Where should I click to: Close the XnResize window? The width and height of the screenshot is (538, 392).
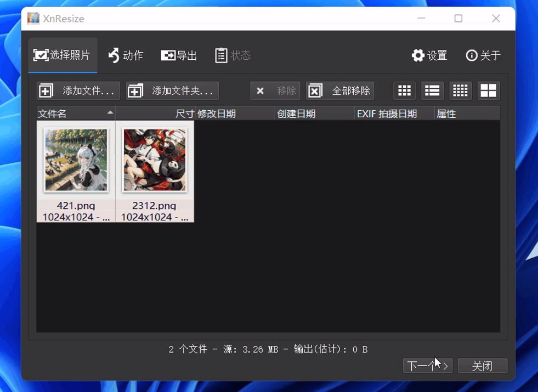coord(496,18)
